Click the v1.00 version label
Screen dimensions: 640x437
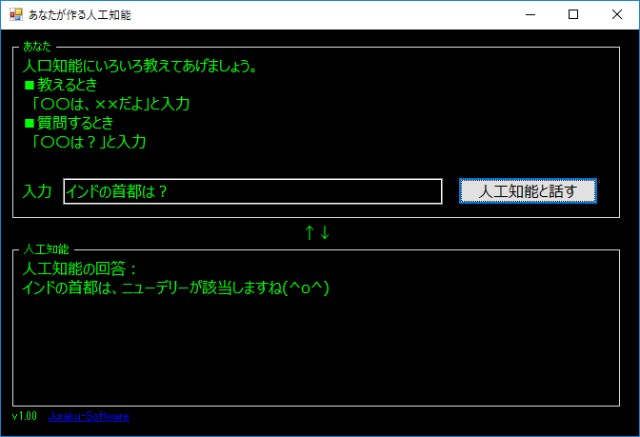24,416
